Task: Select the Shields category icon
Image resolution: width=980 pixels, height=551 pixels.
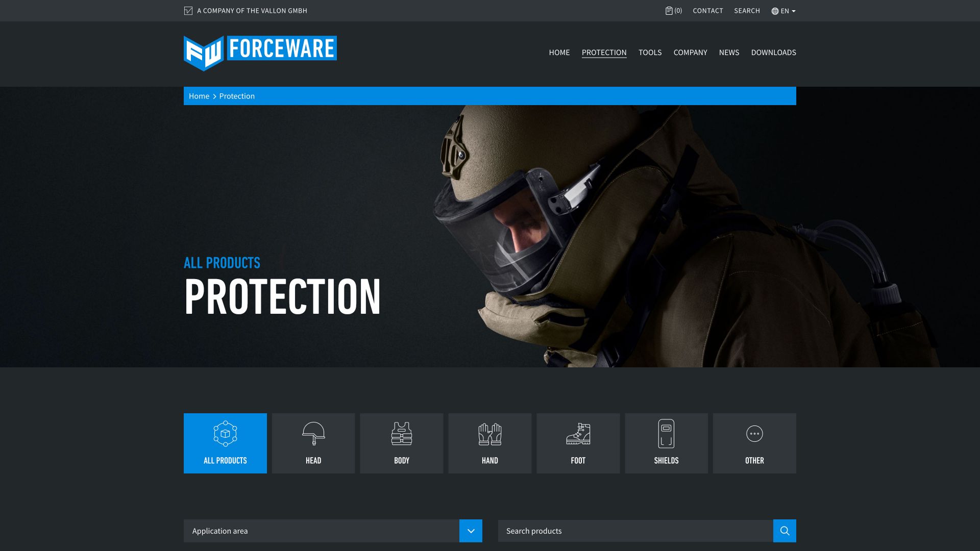Action: click(666, 434)
